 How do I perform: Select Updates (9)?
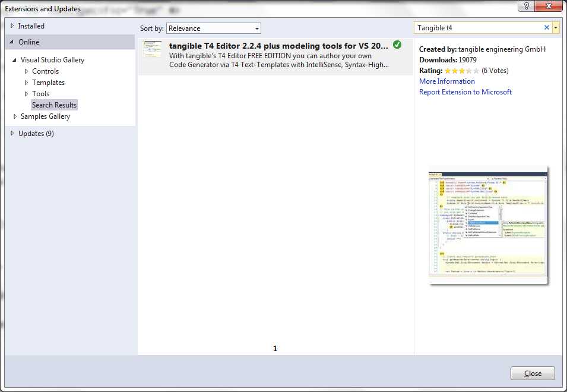point(36,134)
